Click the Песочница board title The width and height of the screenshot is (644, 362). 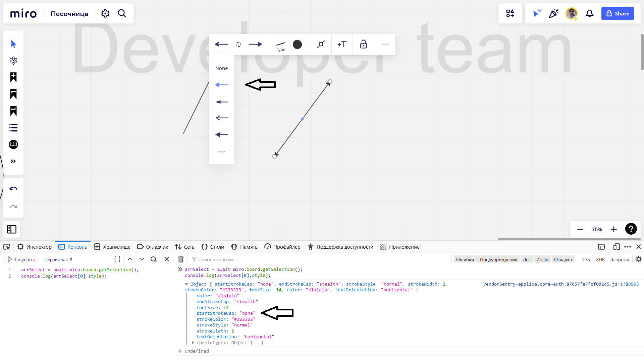[x=69, y=14]
